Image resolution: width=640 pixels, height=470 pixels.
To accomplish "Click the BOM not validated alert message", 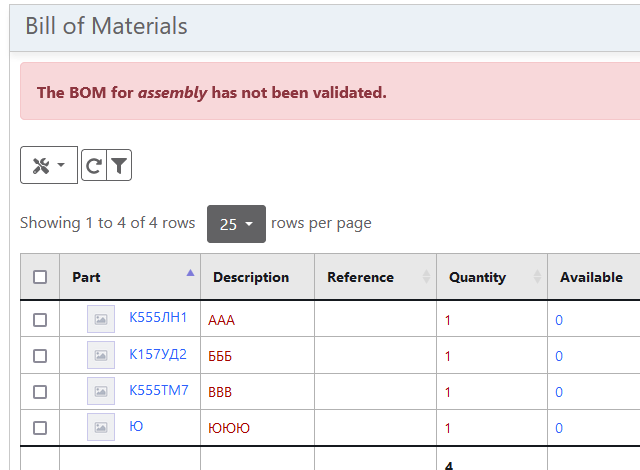I will (x=211, y=93).
